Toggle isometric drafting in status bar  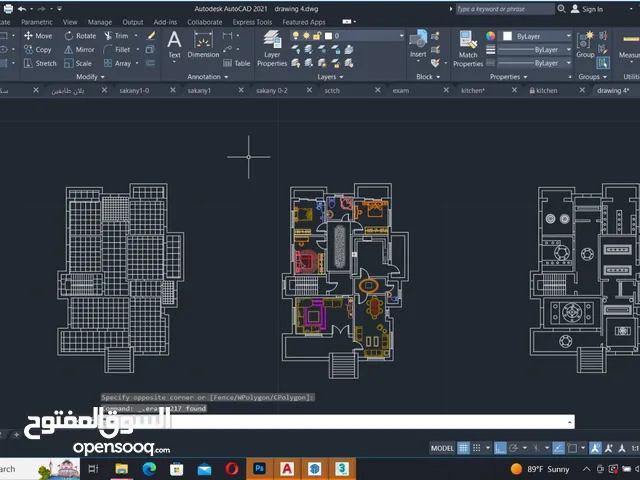coord(536,448)
